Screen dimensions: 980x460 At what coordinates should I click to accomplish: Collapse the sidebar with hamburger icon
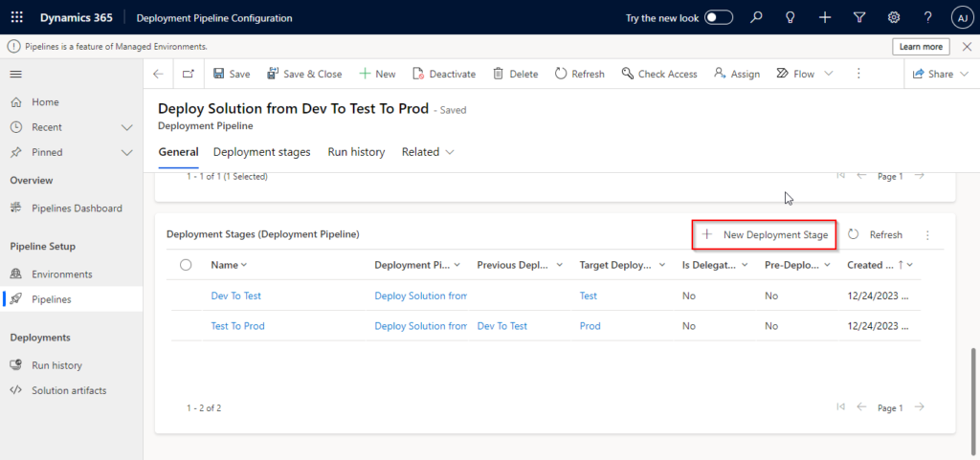coord(16,74)
